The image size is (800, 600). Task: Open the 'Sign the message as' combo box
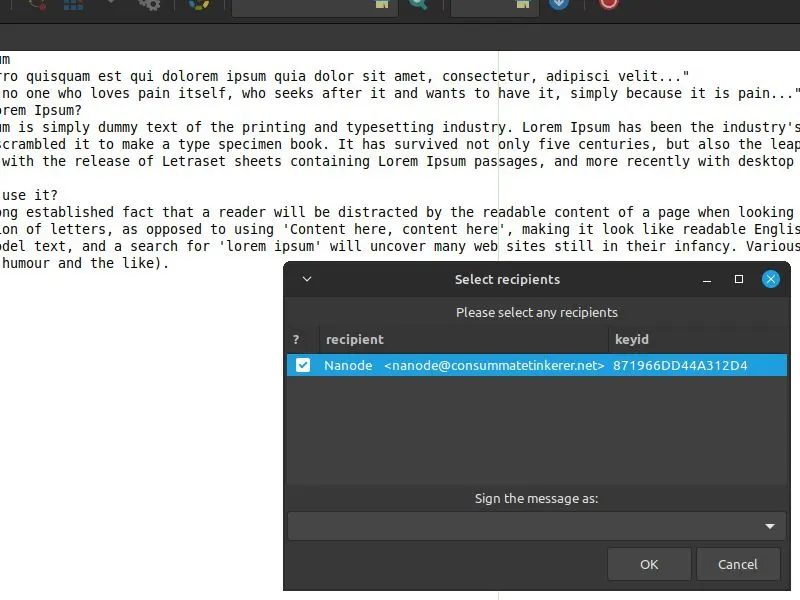pos(537,526)
